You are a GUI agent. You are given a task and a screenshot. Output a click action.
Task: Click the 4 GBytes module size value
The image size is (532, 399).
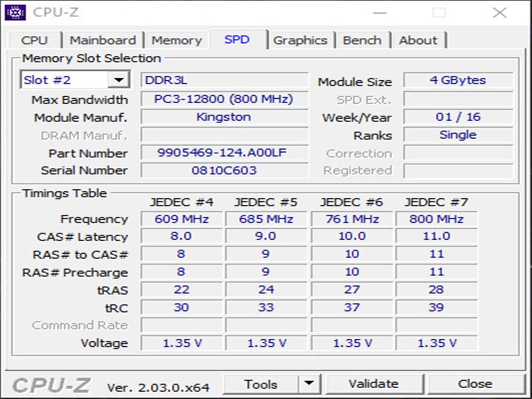click(458, 80)
